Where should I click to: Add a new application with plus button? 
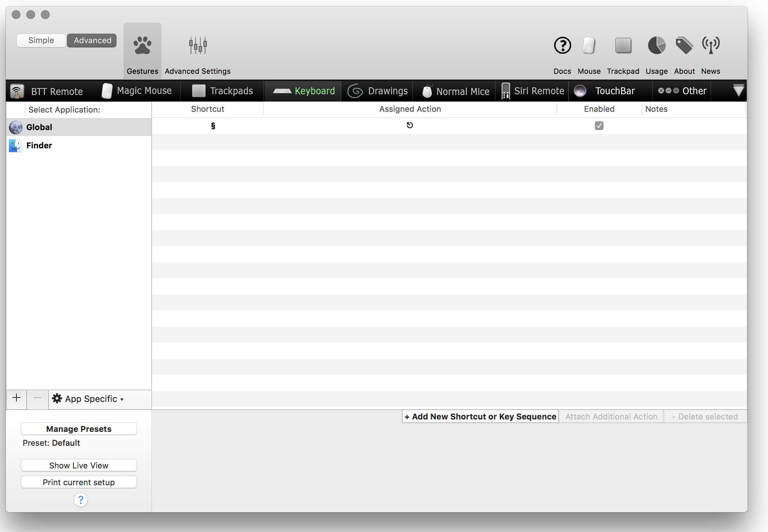[16, 398]
